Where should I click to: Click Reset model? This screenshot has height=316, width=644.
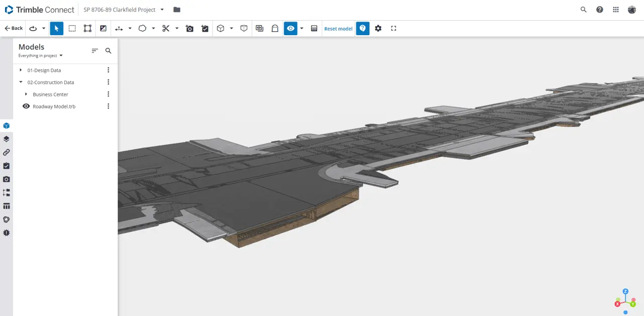338,29
